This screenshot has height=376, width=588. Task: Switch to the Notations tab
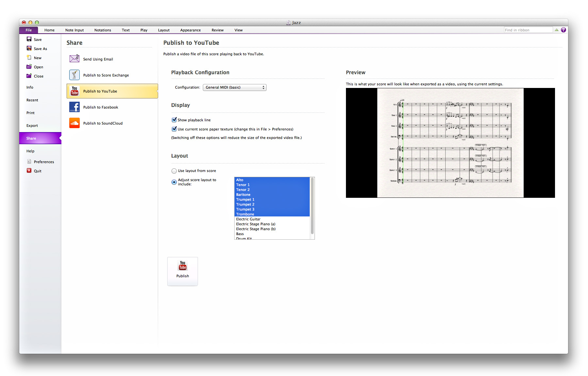[x=103, y=30]
